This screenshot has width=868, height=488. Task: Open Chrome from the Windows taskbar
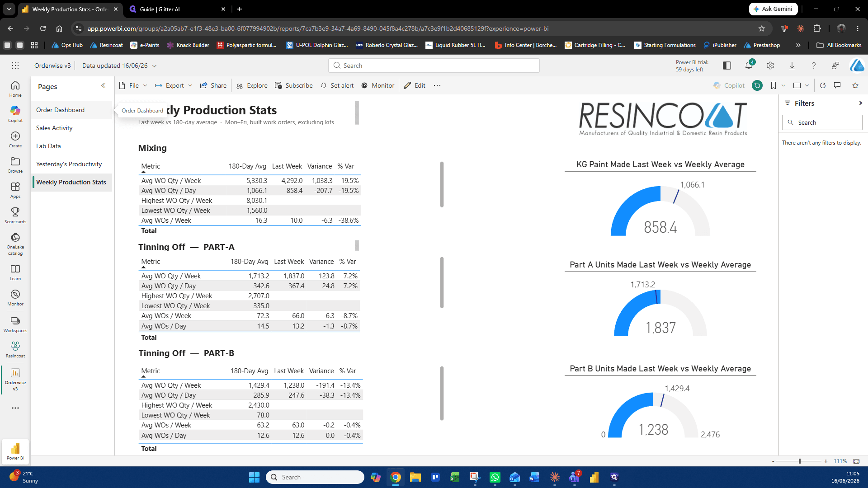coord(396,477)
